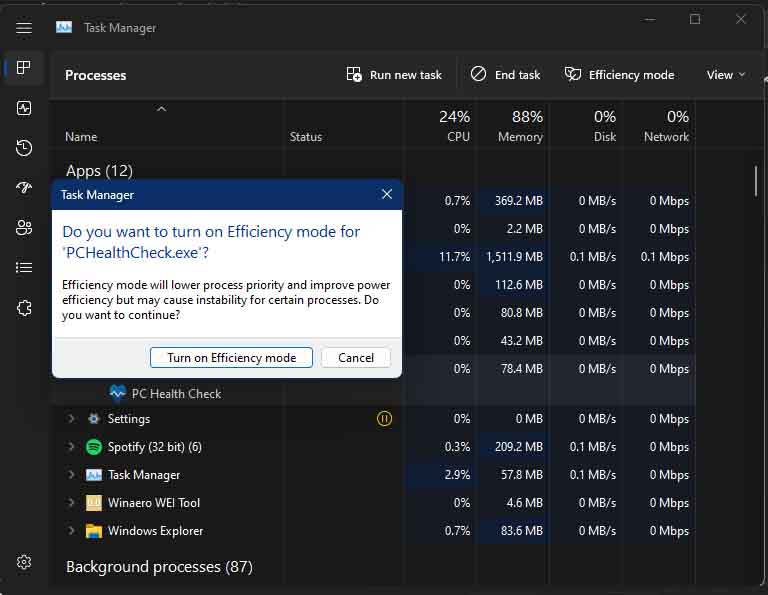Open the View dropdown
The height and width of the screenshot is (595, 768).
pos(726,75)
